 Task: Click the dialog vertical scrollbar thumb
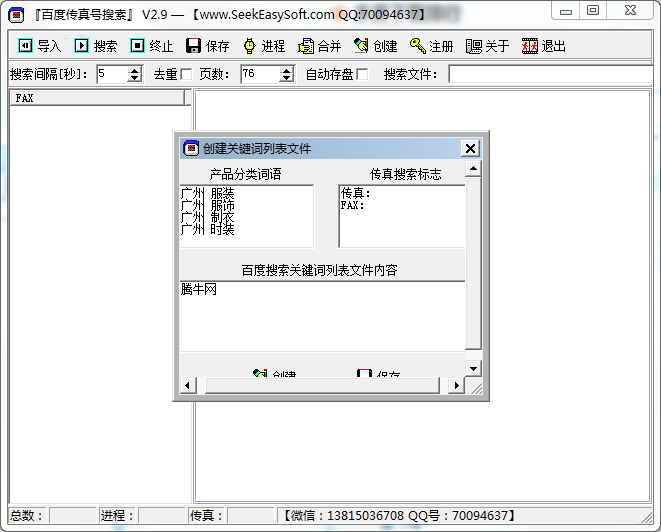coord(473,263)
